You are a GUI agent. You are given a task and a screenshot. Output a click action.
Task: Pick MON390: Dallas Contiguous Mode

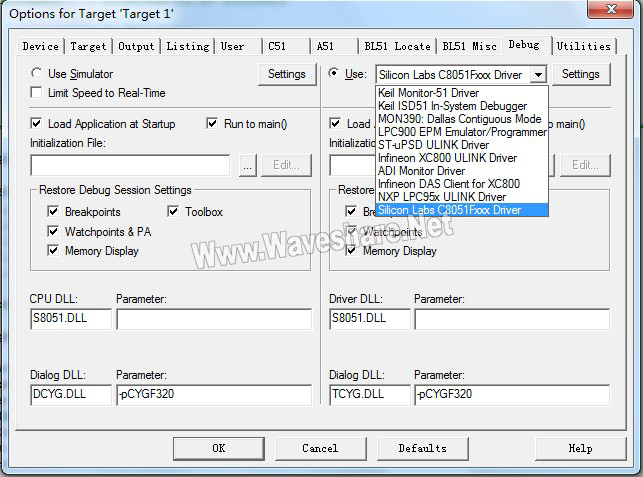pyautogui.click(x=462, y=119)
